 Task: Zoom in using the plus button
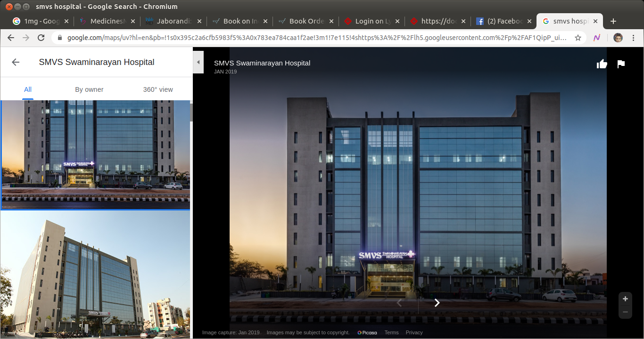[x=625, y=299]
